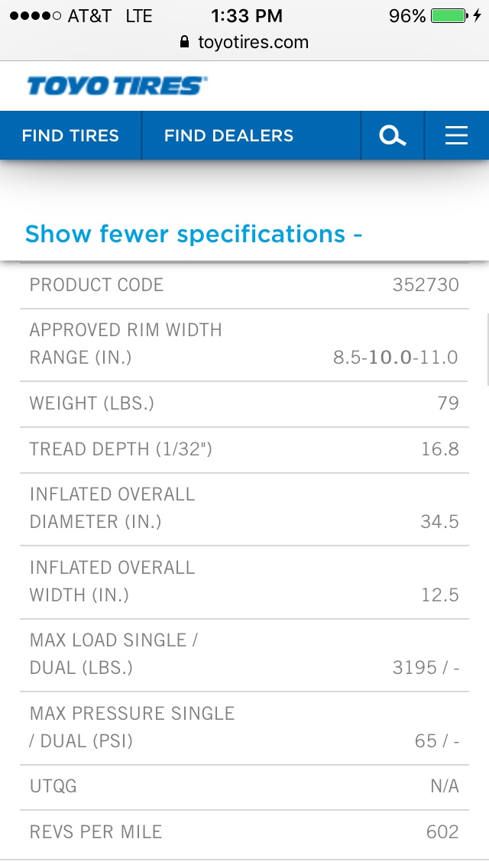The image size is (489, 868).
Task: Open the Find Tires menu
Action: [70, 136]
